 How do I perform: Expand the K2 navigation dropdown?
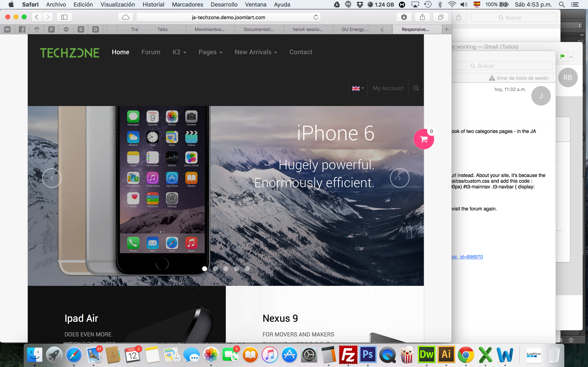point(179,52)
